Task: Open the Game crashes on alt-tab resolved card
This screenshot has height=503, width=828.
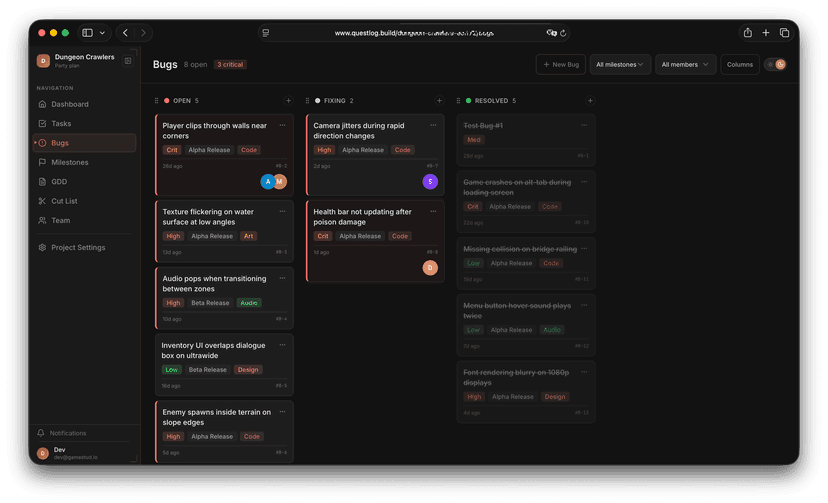Action: 526,202
